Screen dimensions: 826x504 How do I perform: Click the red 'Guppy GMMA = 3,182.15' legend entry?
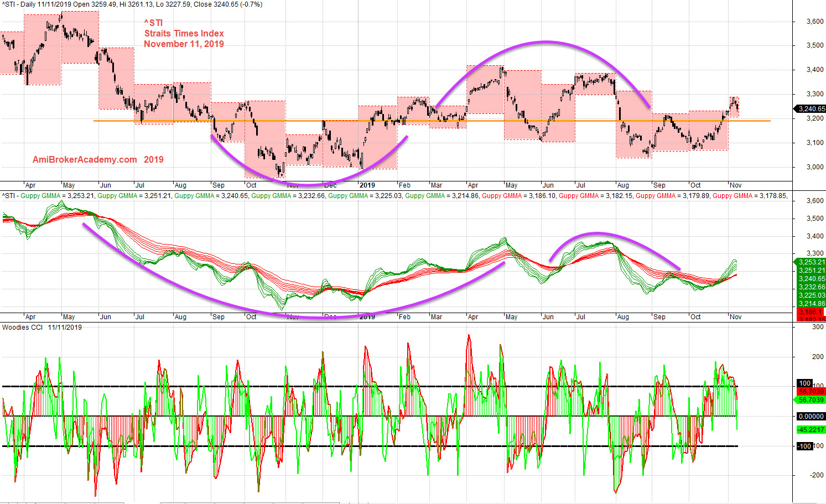(596, 196)
